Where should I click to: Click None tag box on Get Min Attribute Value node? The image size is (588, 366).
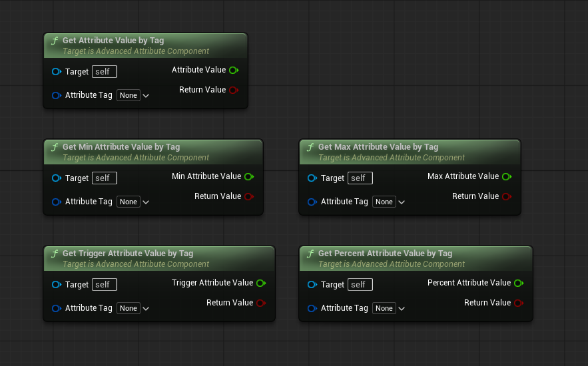pos(129,202)
